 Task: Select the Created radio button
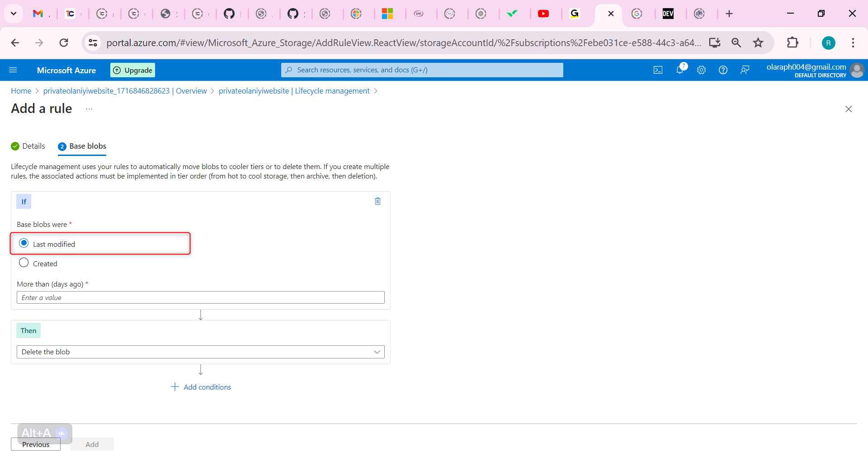pos(24,263)
